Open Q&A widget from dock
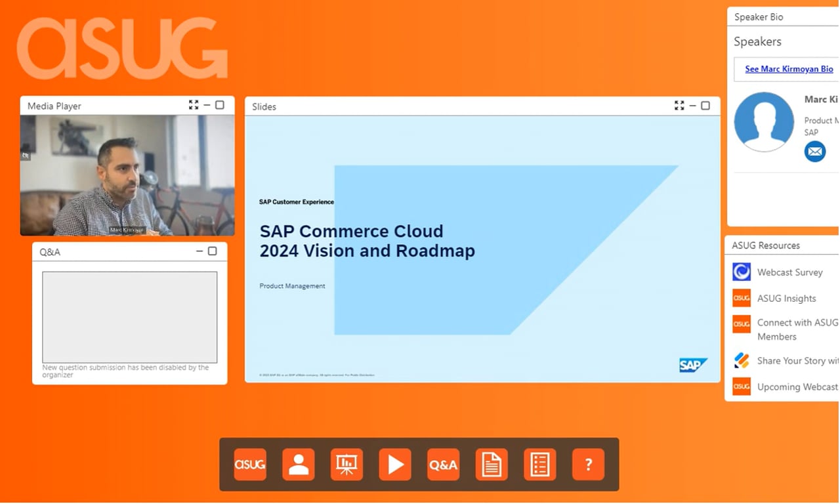Image resolution: width=840 pixels, height=504 pixels. pyautogui.click(x=444, y=465)
